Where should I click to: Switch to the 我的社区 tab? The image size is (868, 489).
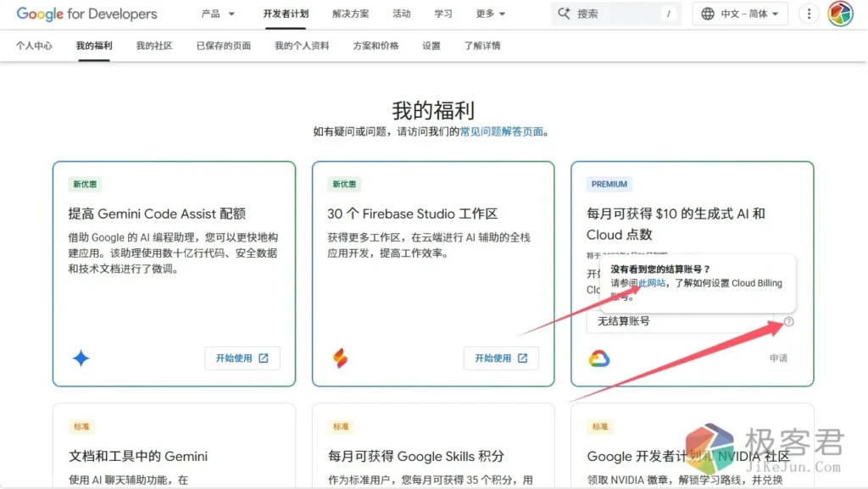[x=154, y=46]
